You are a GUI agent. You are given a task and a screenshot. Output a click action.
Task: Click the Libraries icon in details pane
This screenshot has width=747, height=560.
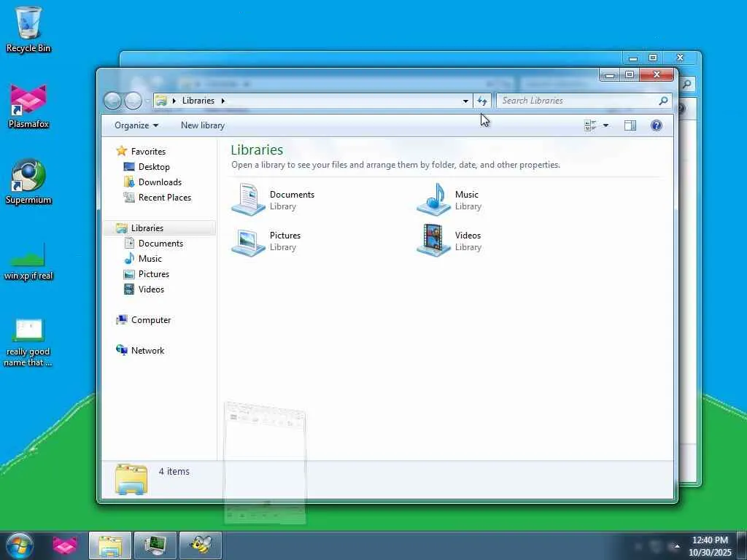pyautogui.click(x=131, y=479)
